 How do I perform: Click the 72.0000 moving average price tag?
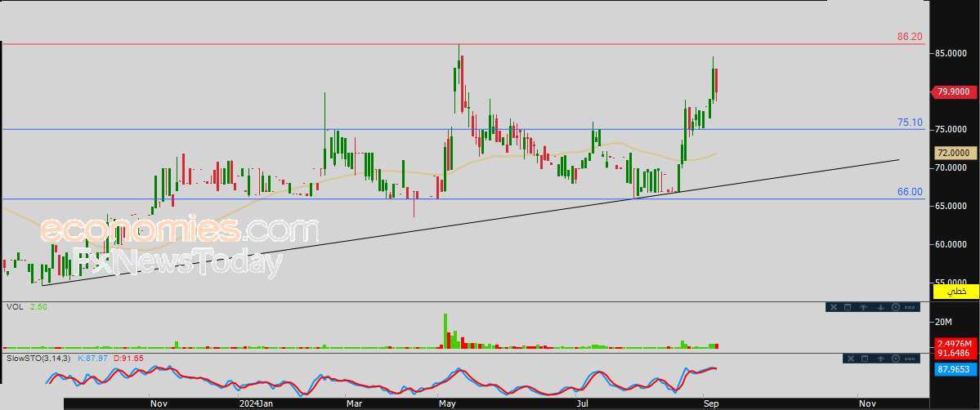[x=952, y=153]
